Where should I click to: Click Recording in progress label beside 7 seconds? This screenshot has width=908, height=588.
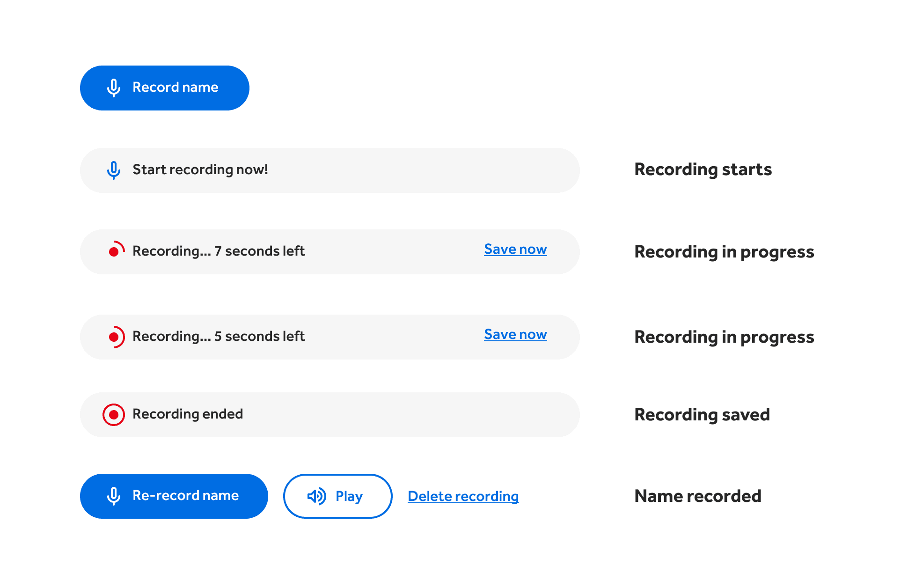point(724,252)
